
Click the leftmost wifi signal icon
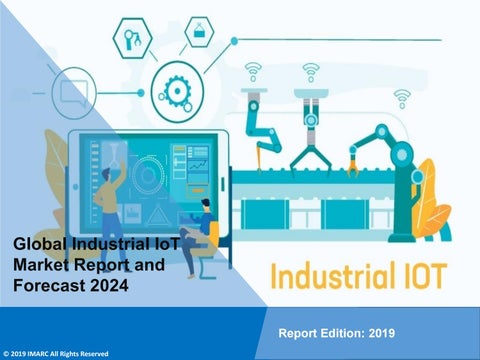click(253, 72)
